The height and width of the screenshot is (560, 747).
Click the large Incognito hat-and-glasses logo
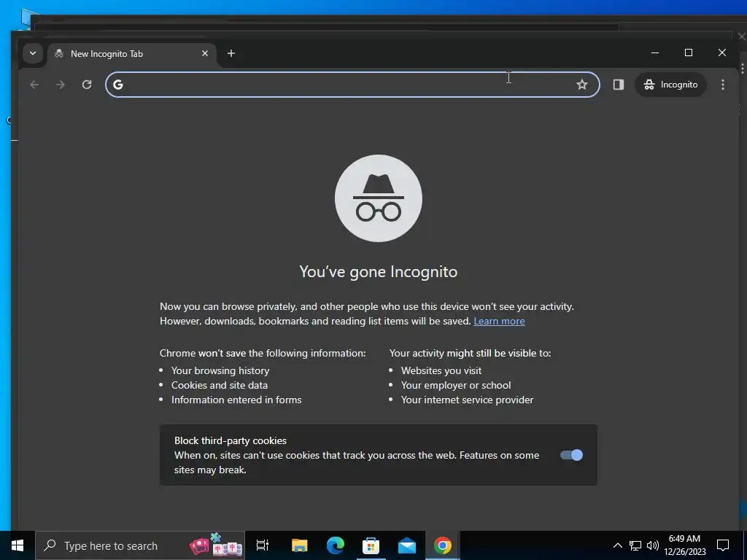(379, 198)
